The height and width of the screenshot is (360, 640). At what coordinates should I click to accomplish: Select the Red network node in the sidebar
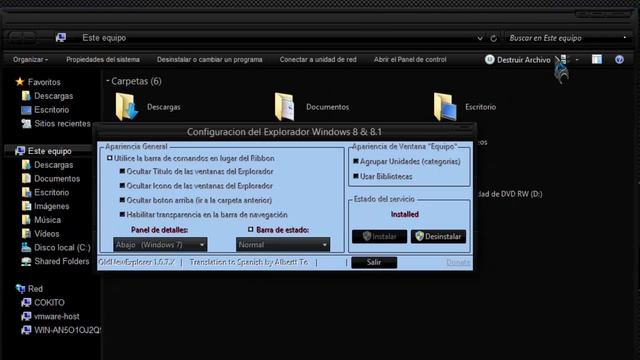(x=29, y=289)
